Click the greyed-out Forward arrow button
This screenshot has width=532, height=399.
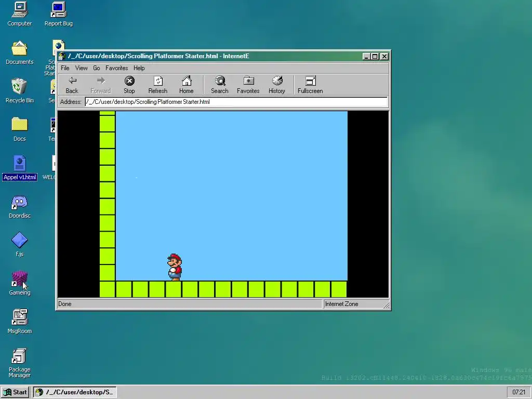(x=101, y=85)
